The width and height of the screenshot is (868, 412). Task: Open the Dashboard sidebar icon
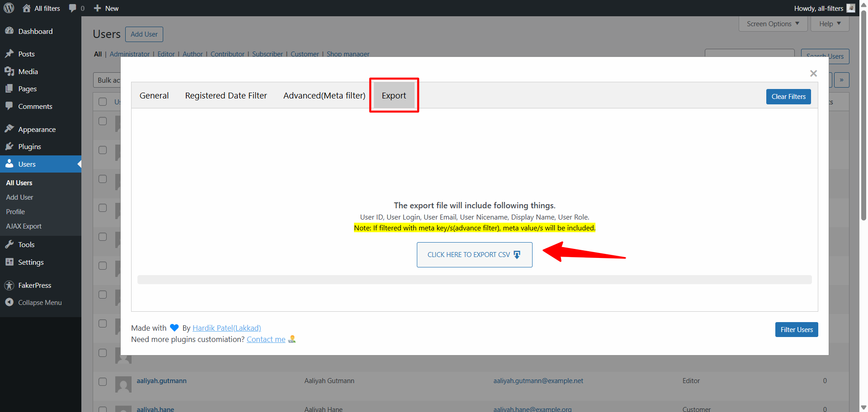click(x=9, y=31)
